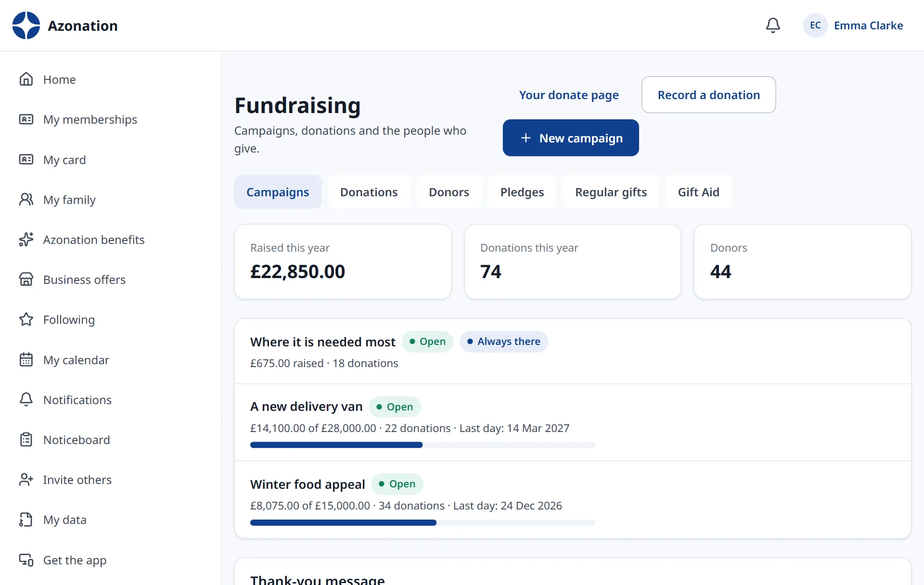Click the Always there badge
The width and height of the screenshot is (924, 585).
504,342
